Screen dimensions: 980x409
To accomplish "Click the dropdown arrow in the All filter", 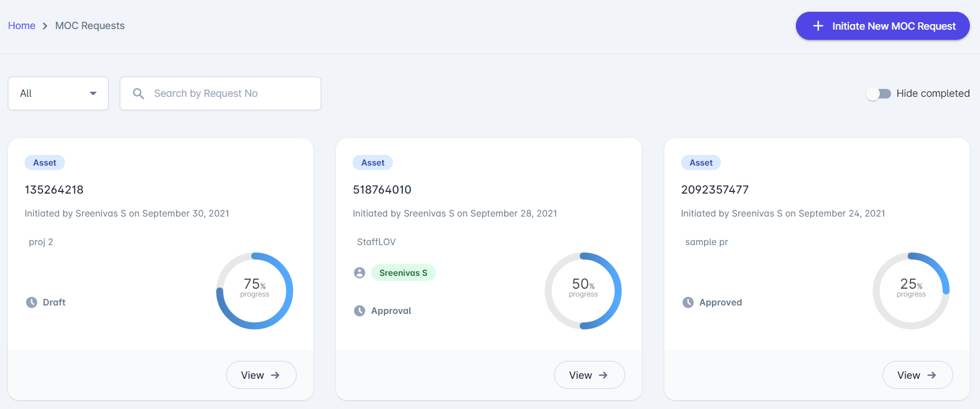I will click(x=93, y=93).
